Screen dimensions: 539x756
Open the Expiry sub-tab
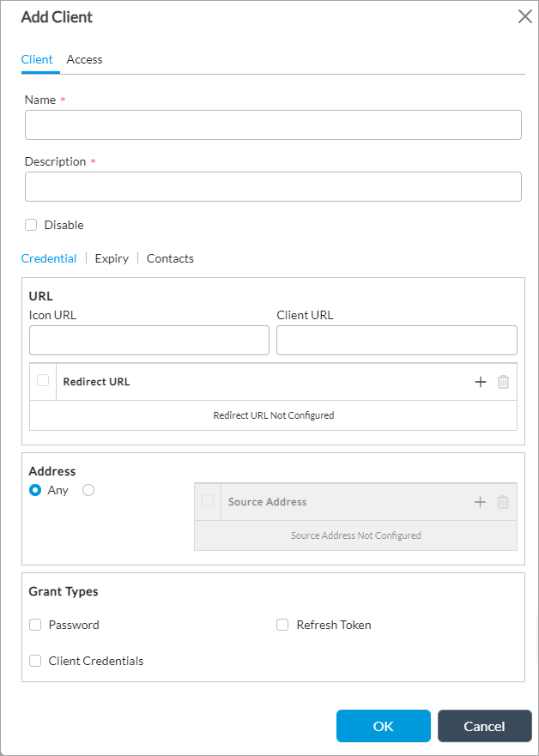[x=112, y=258]
